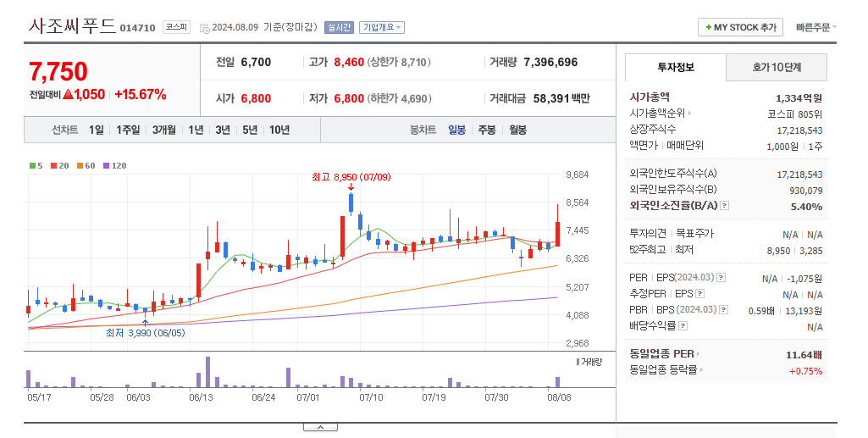Click the 거래대금 value 58,391 백만

tap(561, 98)
